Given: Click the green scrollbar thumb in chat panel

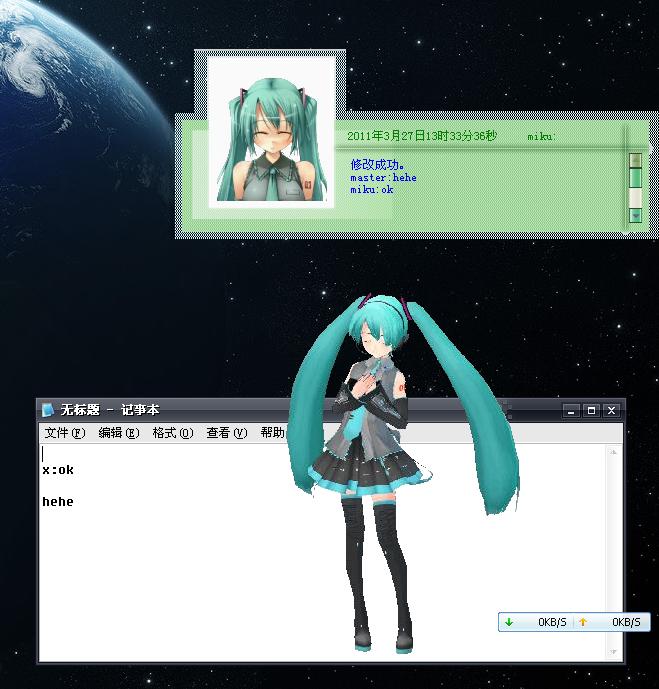Looking at the screenshot, I should pos(635,178).
